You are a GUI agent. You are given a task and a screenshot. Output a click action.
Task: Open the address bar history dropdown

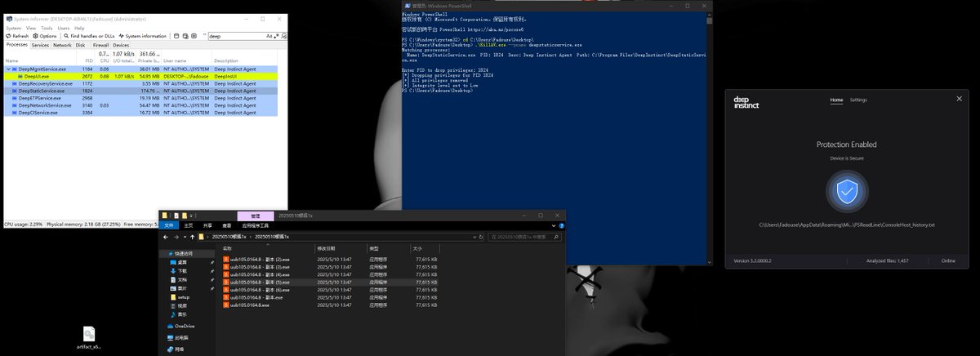coord(476,237)
